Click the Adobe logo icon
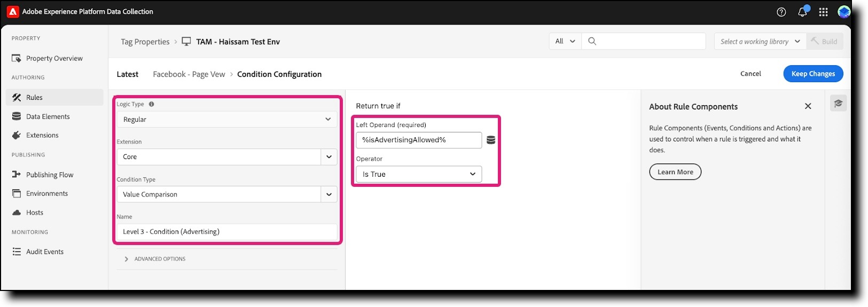Screen dimensions: 868x307 point(13,12)
